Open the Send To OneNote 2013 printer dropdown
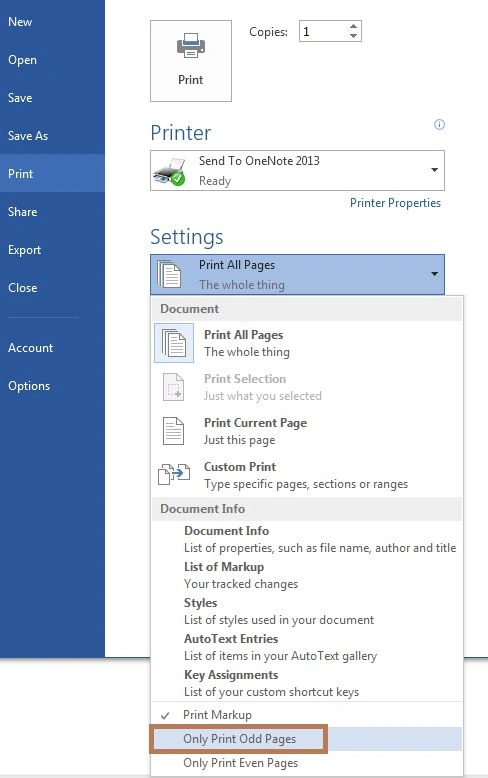488x778 pixels. (298, 171)
